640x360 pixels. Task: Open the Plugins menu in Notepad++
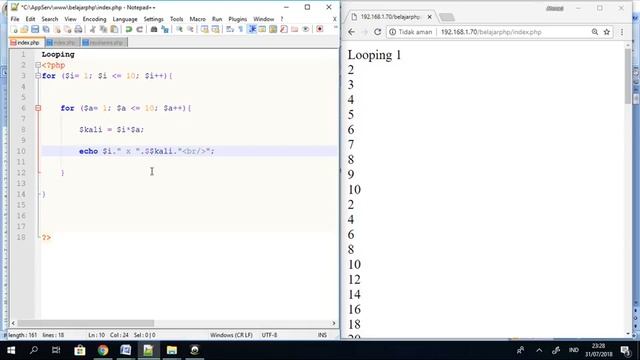click(238, 19)
